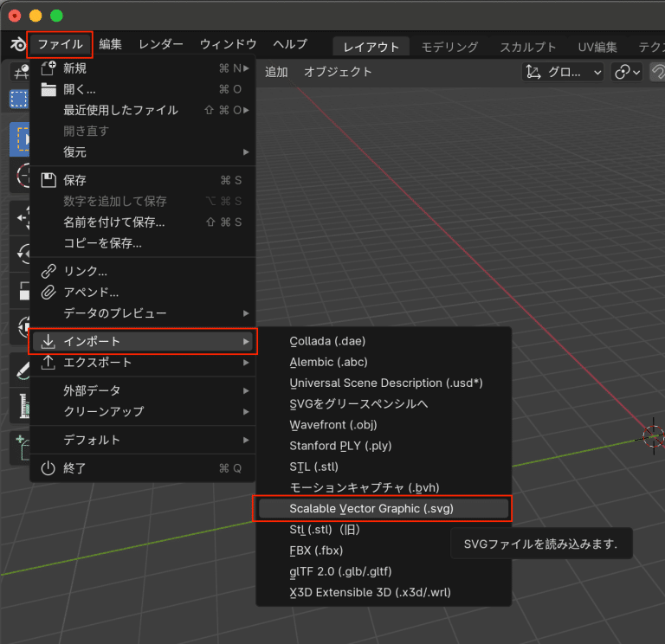Import Universal Scene Description (.usd*)
665x644 pixels.
point(384,383)
